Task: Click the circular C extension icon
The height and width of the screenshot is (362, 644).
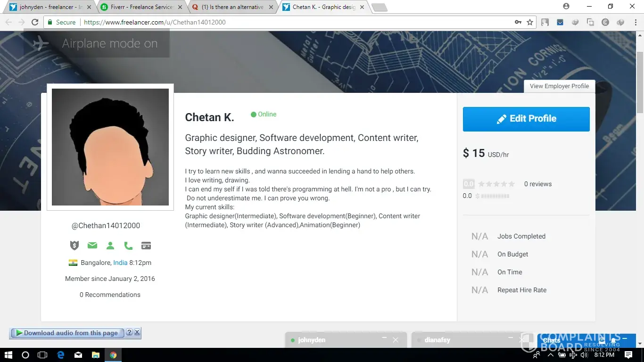Action: tap(605, 22)
